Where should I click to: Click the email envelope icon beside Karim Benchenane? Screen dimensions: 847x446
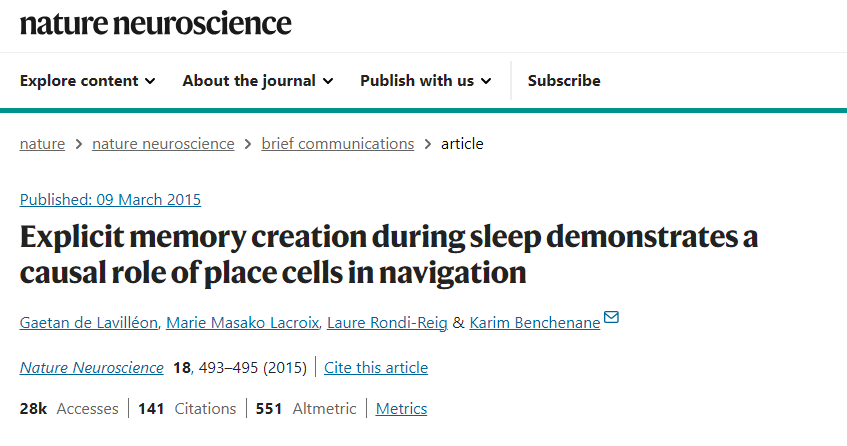[x=611, y=318]
